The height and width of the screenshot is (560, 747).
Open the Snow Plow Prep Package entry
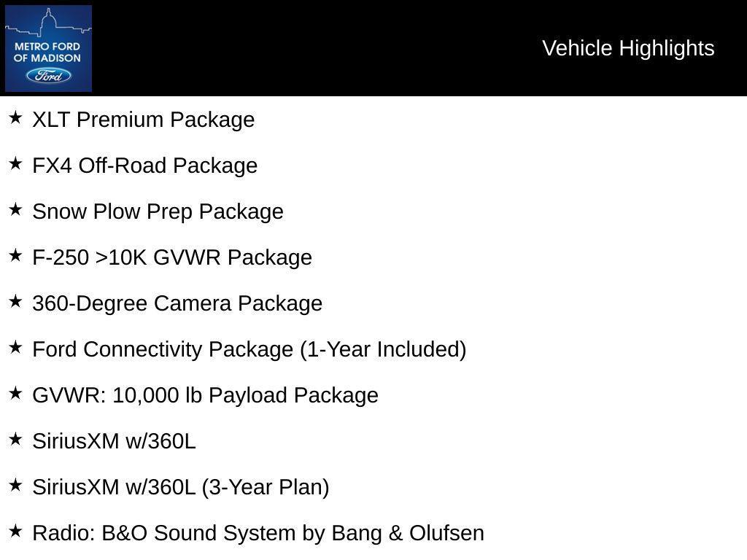[x=158, y=211]
